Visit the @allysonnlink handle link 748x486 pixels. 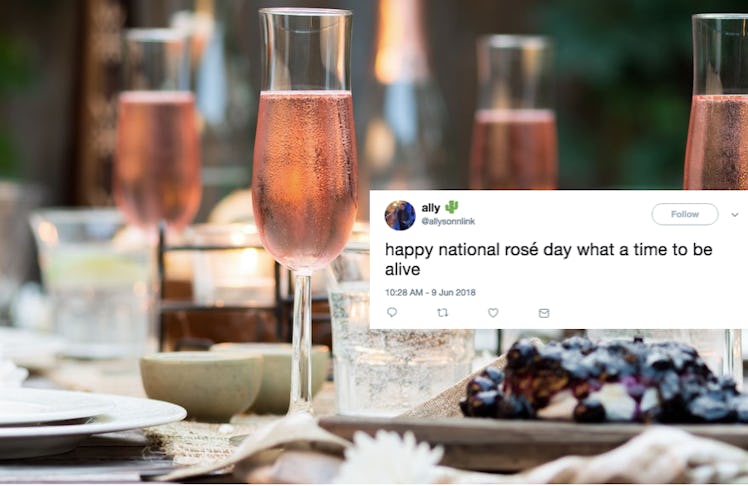(448, 221)
